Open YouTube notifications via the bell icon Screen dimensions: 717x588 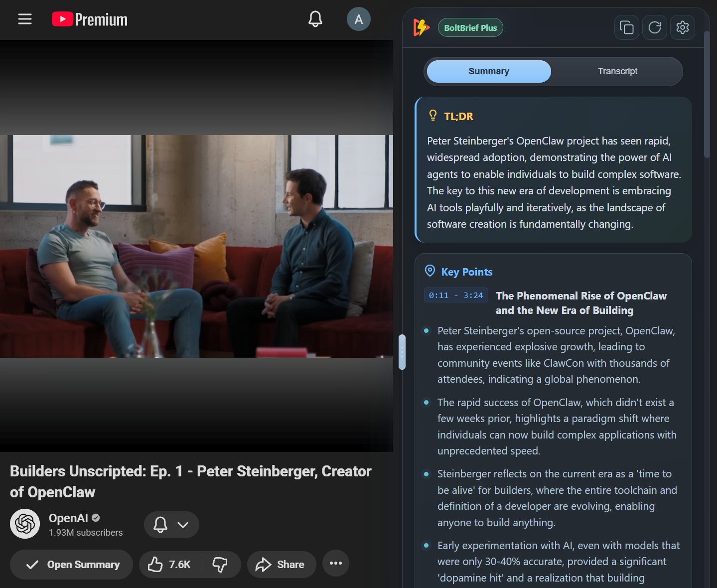click(315, 19)
